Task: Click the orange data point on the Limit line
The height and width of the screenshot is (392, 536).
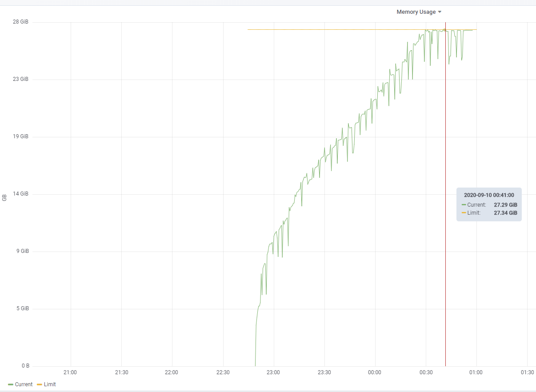Action: coord(445,30)
